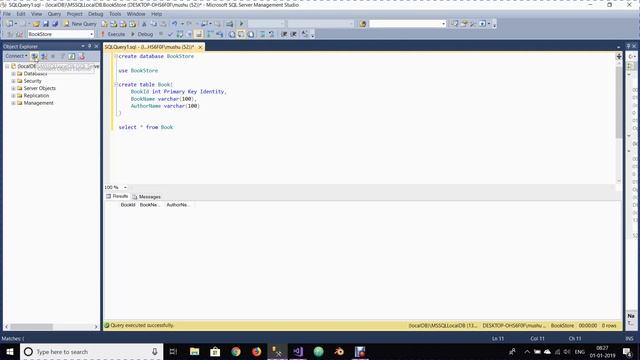640x360 pixels.
Task: Open File Explorer from taskbar
Action: (x=195, y=351)
